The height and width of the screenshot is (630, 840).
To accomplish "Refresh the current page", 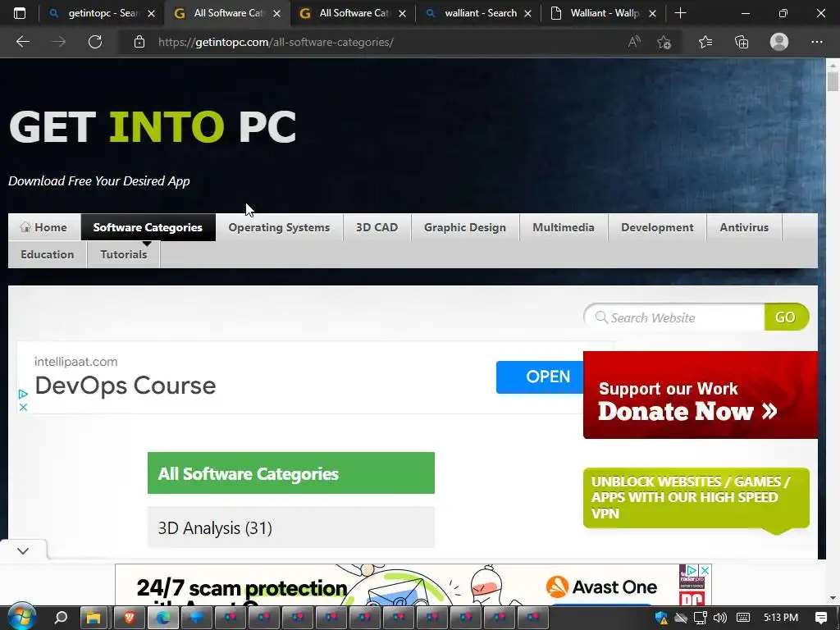I will point(95,42).
